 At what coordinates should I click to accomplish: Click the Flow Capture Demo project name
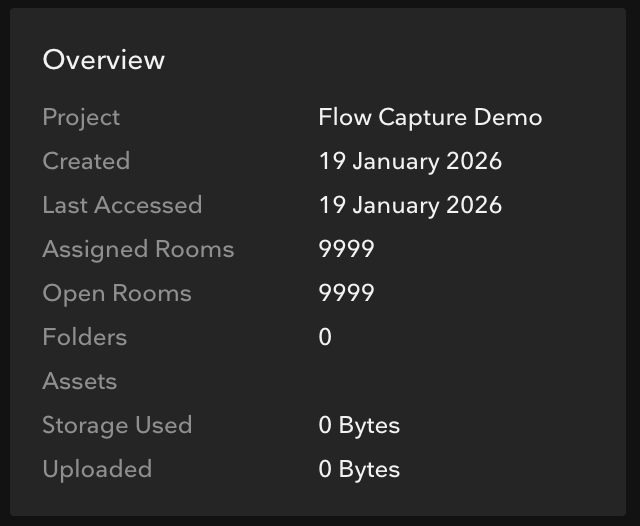pyautogui.click(x=430, y=118)
